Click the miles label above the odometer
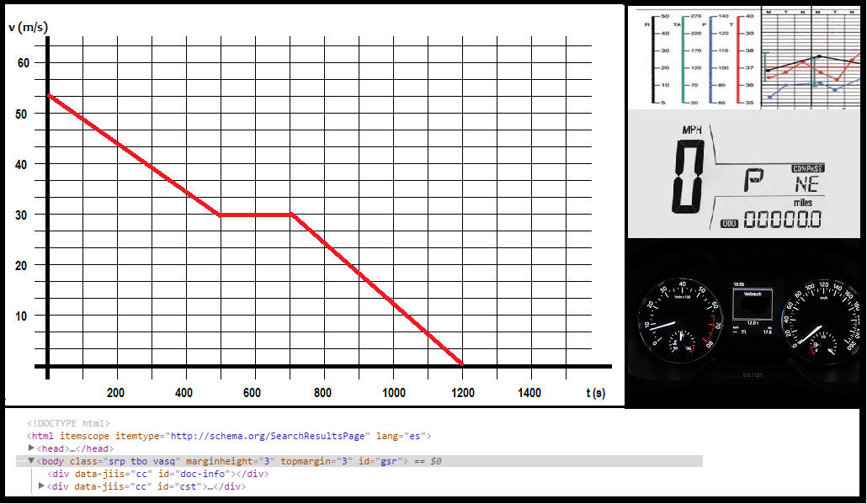Viewport: 867px width, 504px height. (x=802, y=202)
